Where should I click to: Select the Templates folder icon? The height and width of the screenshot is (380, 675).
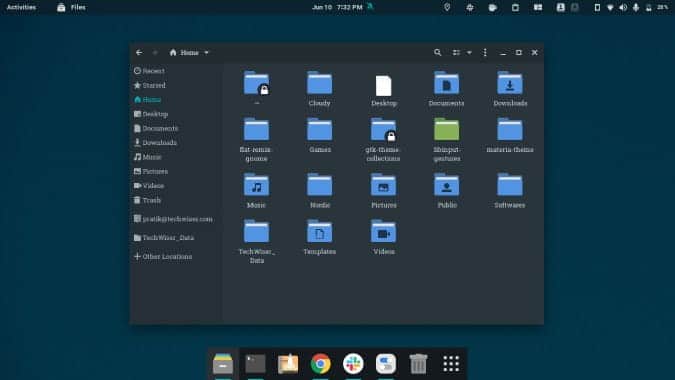(x=319, y=232)
